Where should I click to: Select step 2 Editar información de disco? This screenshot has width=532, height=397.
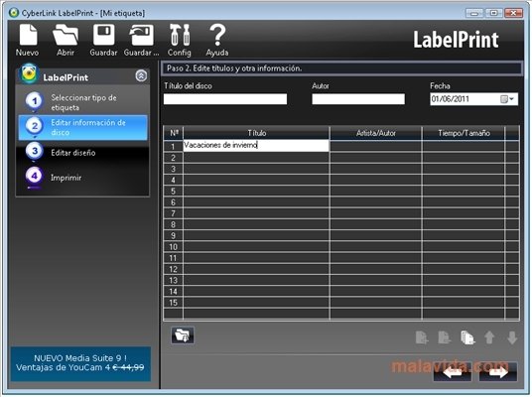point(83,127)
